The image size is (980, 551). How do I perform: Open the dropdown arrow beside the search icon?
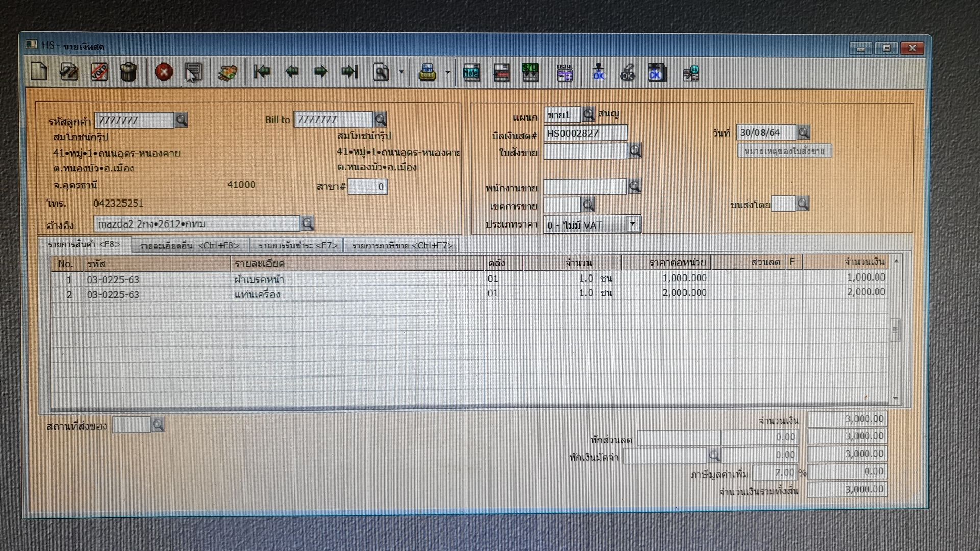[x=401, y=72]
